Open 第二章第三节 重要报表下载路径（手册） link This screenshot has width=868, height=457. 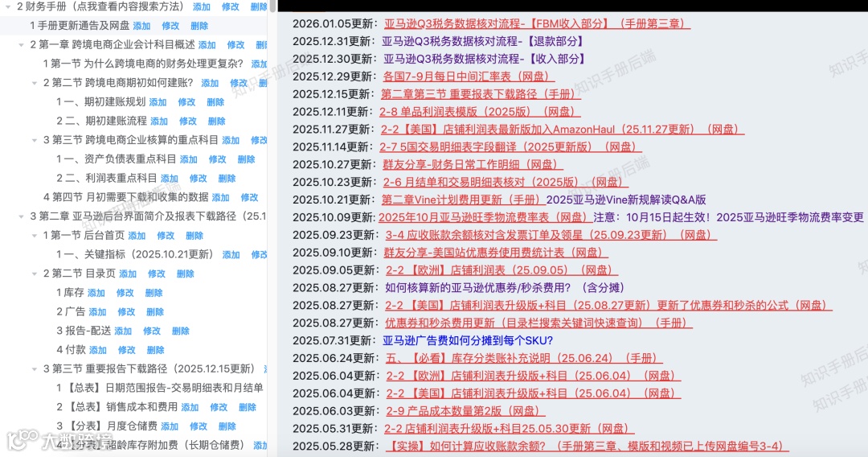pos(481,94)
